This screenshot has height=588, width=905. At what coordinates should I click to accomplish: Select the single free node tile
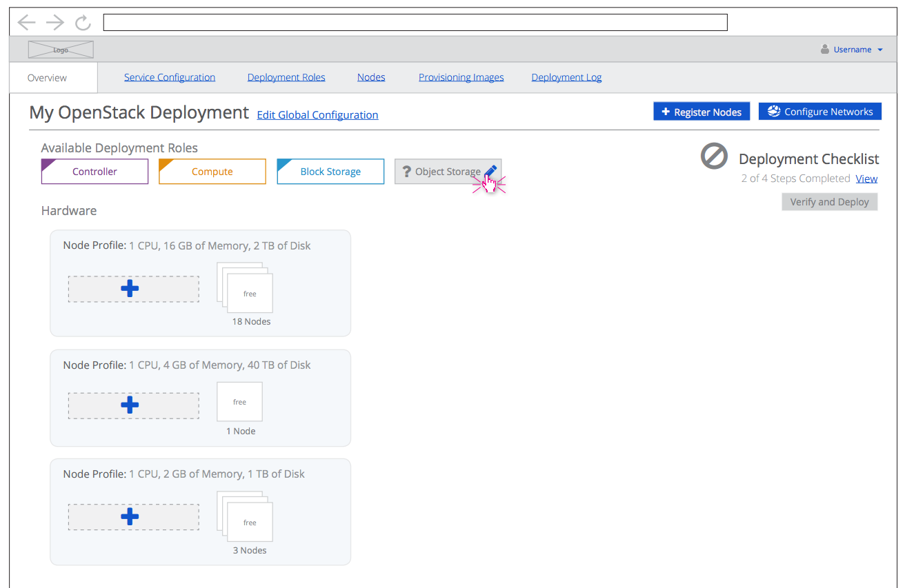[239, 401]
